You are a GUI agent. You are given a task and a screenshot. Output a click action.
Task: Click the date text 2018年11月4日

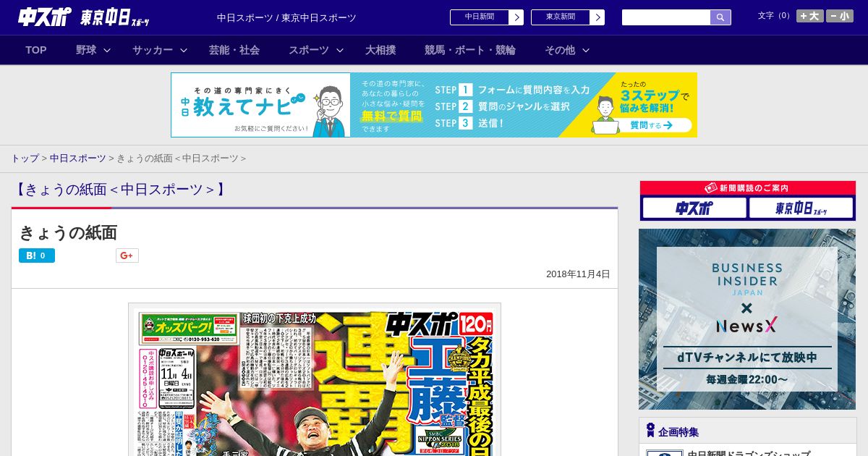578,274
